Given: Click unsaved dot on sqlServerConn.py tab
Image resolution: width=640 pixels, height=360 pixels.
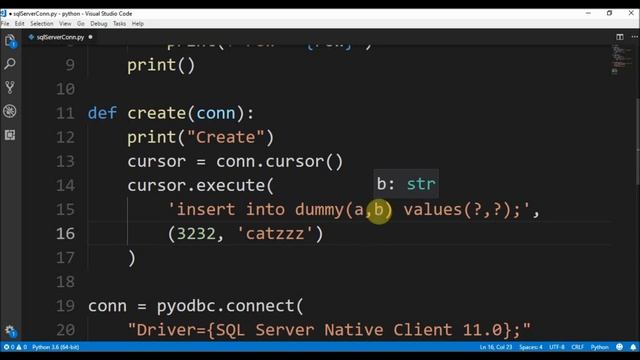Looking at the screenshot, I should 90,37.
